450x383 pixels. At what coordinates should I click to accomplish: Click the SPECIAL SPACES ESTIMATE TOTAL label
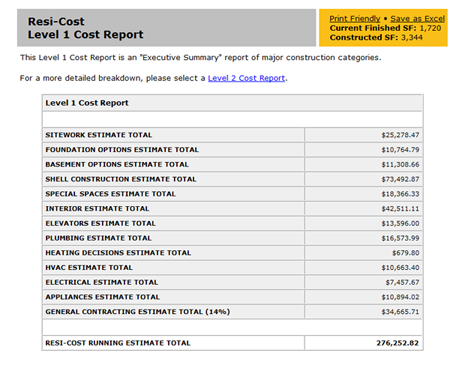pyautogui.click(x=110, y=194)
